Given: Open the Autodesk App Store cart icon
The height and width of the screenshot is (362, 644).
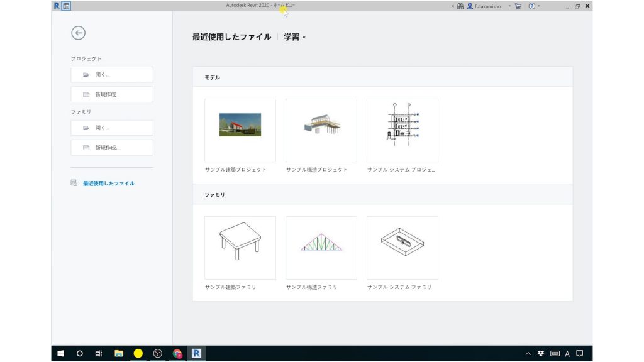Looking at the screenshot, I should (518, 6).
